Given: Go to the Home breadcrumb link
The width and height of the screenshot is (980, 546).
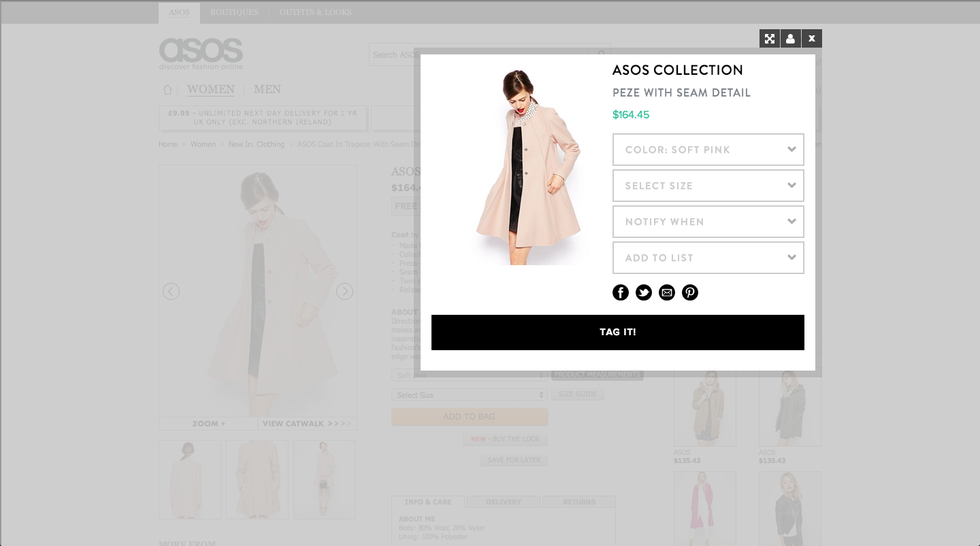Looking at the screenshot, I should click(168, 144).
